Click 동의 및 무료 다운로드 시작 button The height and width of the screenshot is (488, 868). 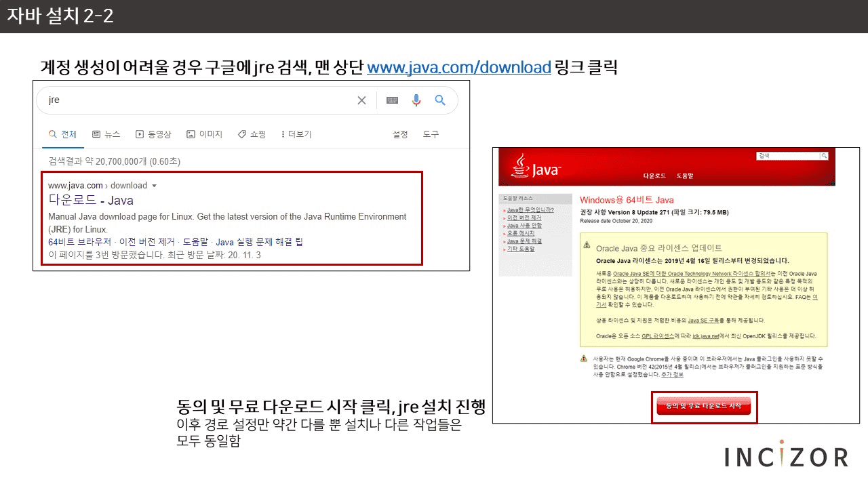click(704, 407)
